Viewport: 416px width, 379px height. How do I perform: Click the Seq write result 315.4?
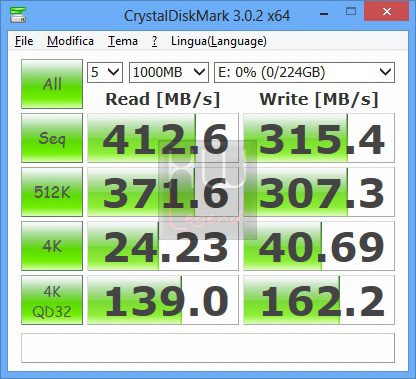point(319,138)
